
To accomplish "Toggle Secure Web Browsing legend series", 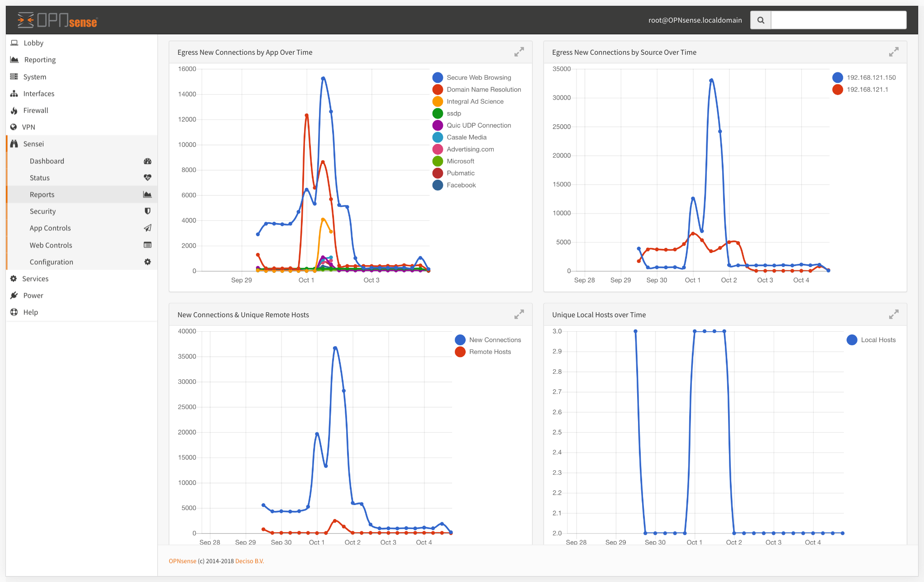I will click(478, 77).
